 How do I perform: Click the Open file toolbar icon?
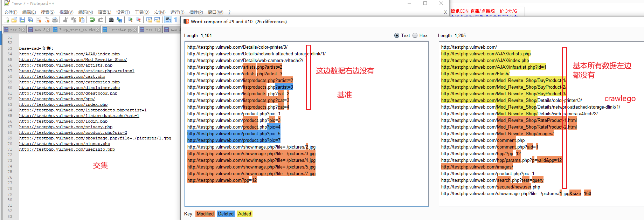tap(14, 20)
